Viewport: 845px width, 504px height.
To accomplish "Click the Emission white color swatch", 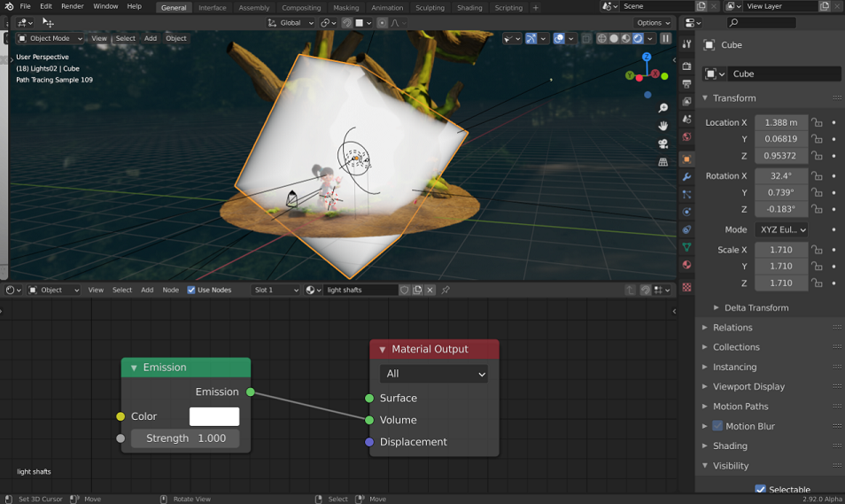I will [214, 416].
